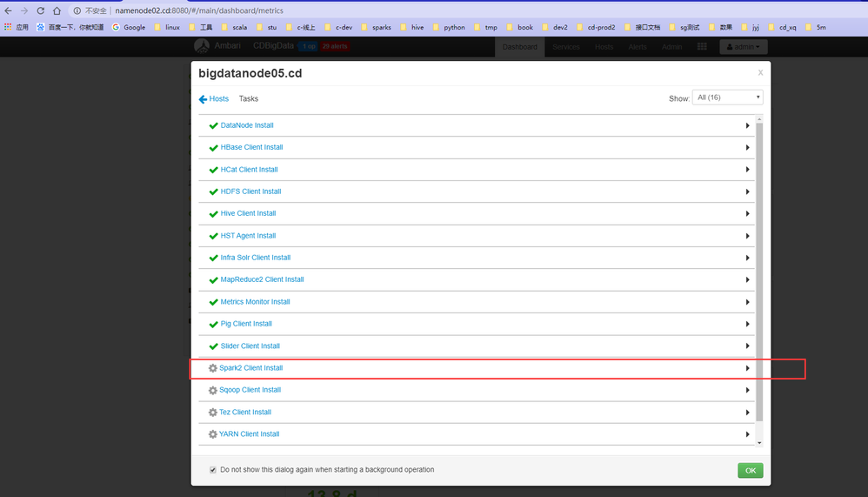Open the linux bookmark folder
Image resolution: width=868 pixels, height=497 pixels.
(167, 27)
